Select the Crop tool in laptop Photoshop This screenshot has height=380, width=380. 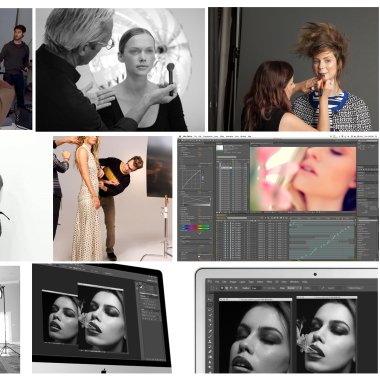tap(210, 320)
